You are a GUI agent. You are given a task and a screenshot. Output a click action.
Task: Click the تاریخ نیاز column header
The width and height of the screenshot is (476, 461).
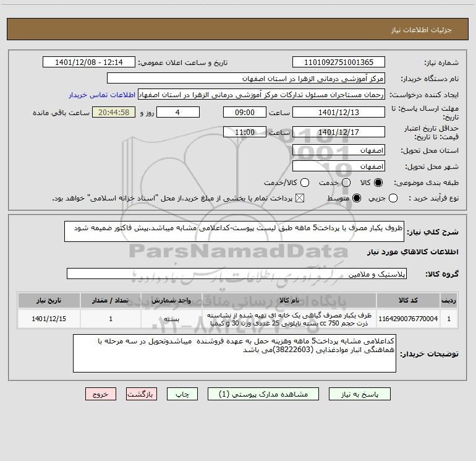coord(49,300)
